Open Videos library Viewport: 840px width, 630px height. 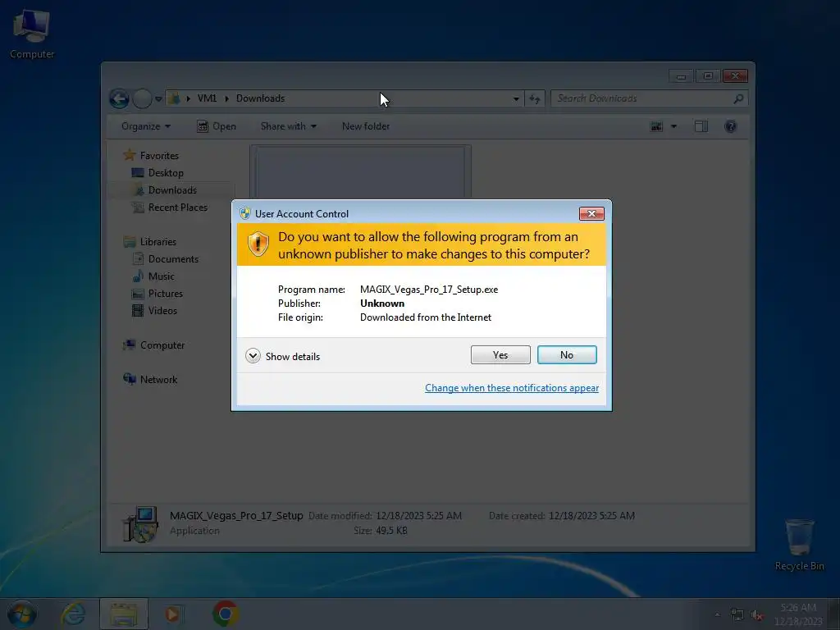(x=162, y=311)
